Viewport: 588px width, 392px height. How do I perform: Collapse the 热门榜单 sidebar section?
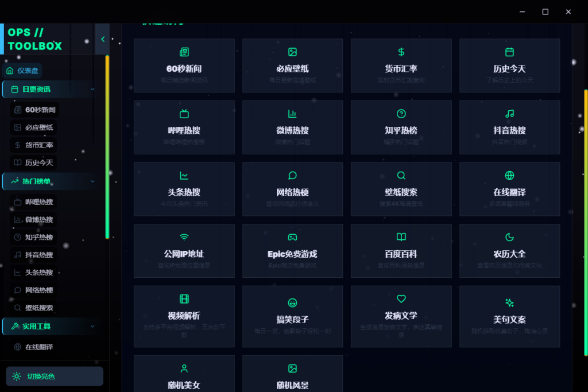[49, 181]
